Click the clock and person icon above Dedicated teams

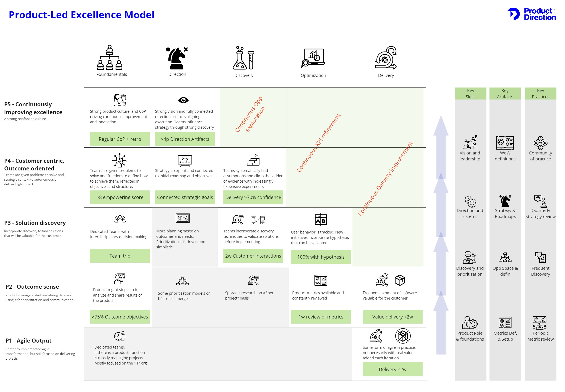[120, 336]
